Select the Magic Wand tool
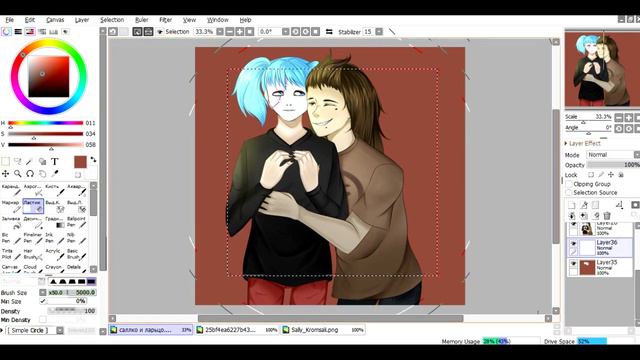 pyautogui.click(x=30, y=162)
